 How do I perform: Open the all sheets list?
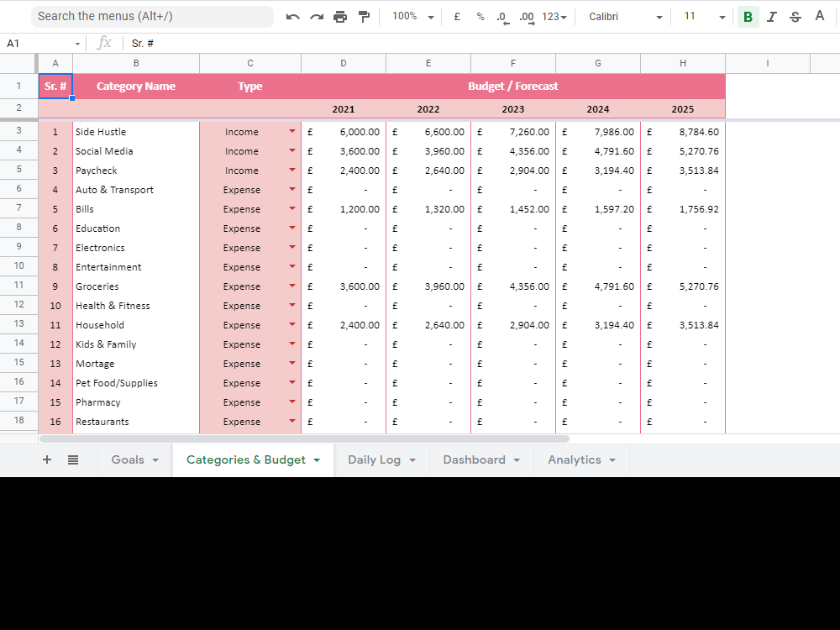click(73, 459)
